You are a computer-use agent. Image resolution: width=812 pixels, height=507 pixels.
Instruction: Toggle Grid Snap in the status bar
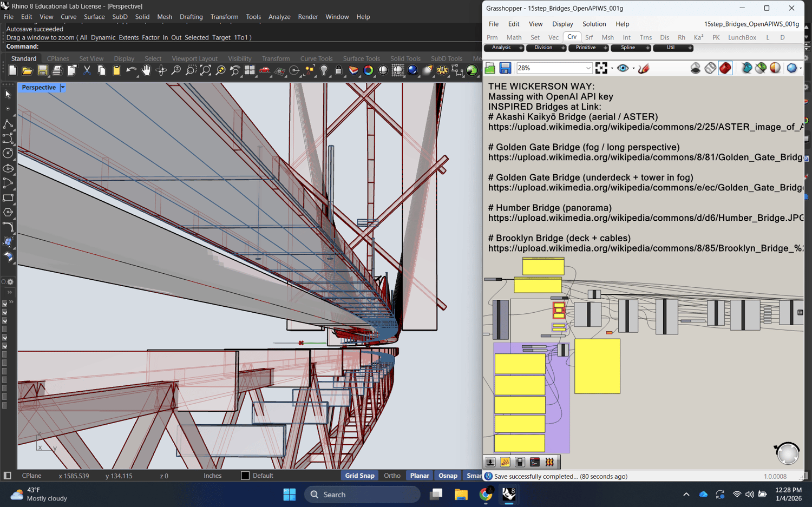(x=359, y=476)
